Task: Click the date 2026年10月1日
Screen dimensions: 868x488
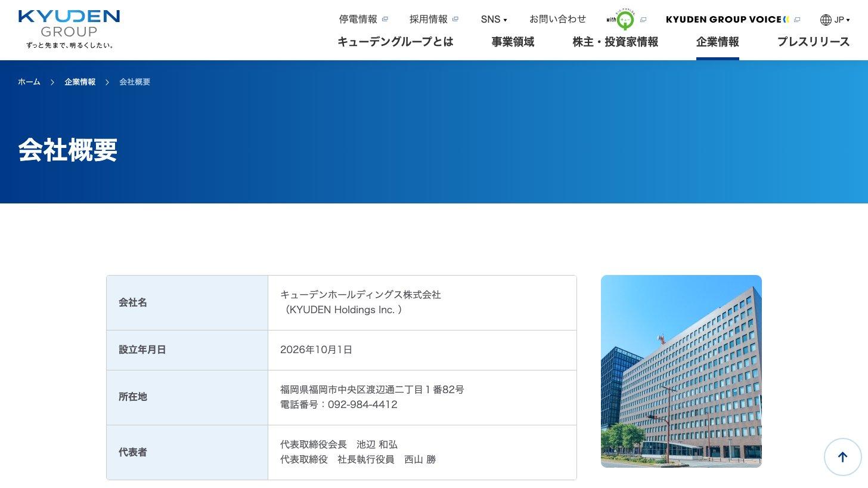Action: coord(317,350)
